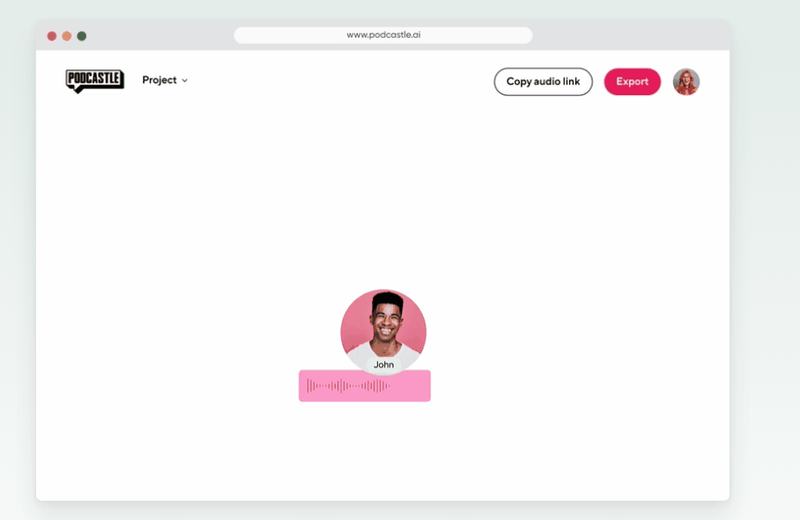Click the pink audio waveform clip
The image size is (800, 520).
[x=365, y=386]
